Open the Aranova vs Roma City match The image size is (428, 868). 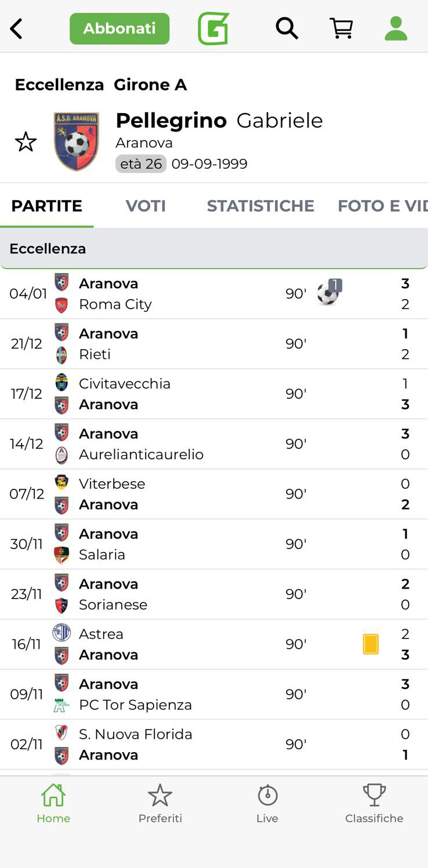tap(174, 294)
